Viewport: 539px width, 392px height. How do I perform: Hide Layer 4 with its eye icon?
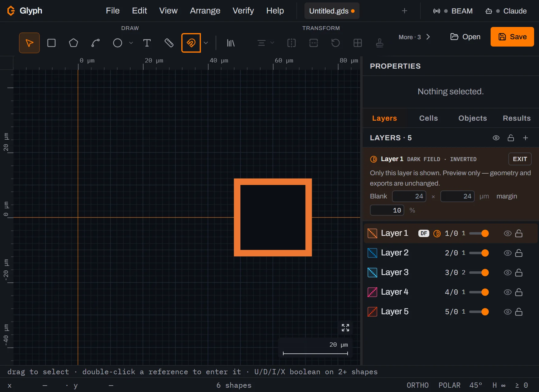click(x=508, y=292)
